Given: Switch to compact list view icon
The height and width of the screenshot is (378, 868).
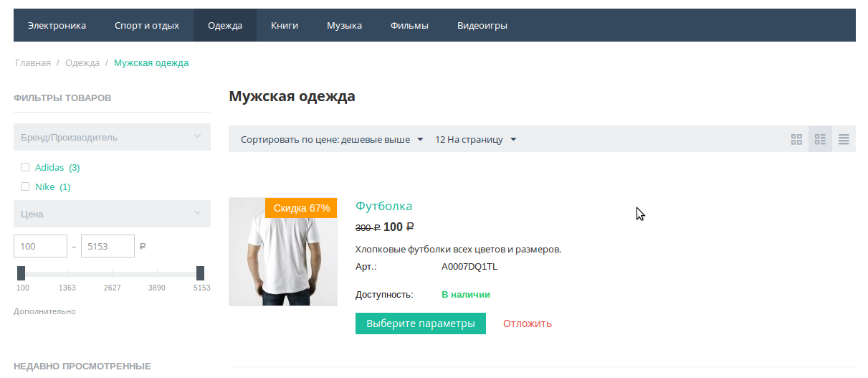Looking at the screenshot, I should pyautogui.click(x=844, y=139).
